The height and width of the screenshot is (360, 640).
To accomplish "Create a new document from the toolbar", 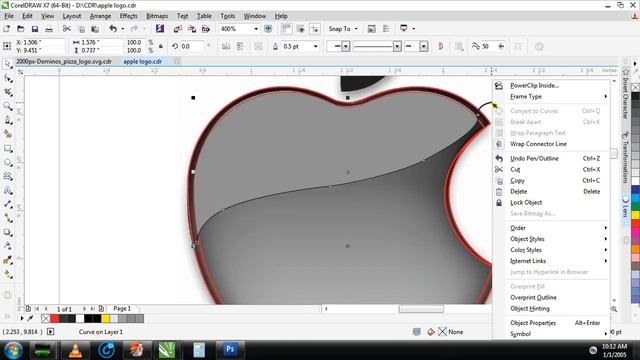I will (7, 29).
